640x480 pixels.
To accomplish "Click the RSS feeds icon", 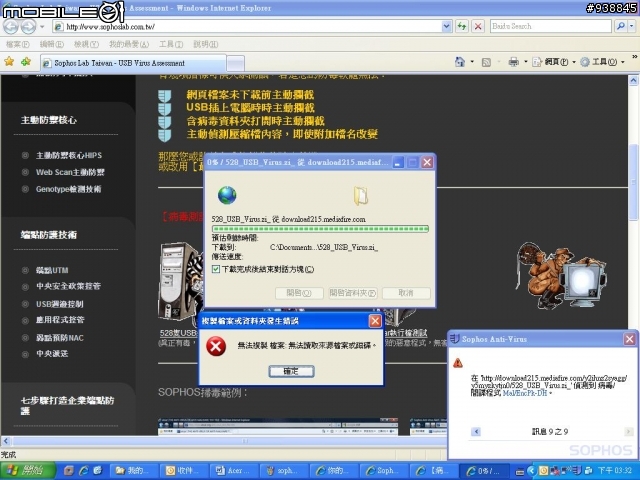I will click(x=486, y=62).
